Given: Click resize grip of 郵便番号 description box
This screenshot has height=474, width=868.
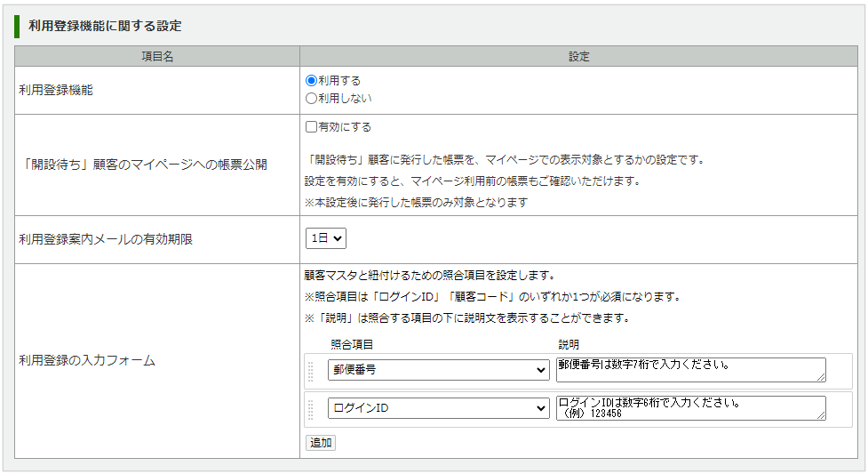Looking at the screenshot, I should 821,378.
